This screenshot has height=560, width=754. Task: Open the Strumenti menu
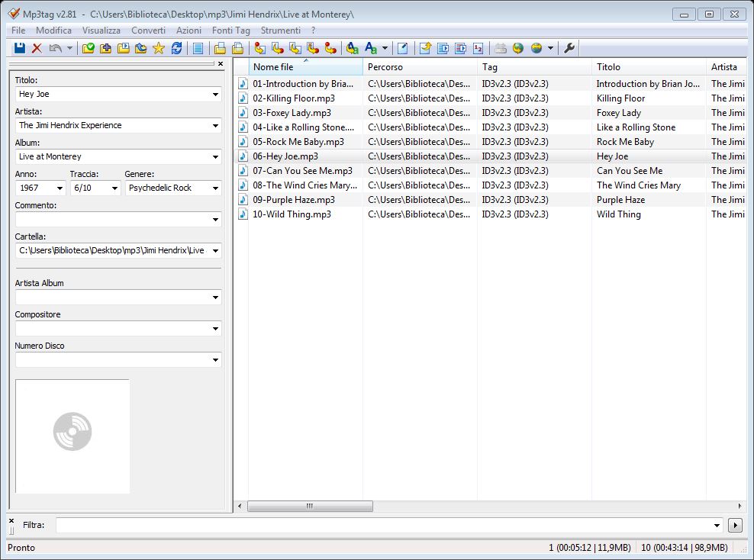point(281,31)
